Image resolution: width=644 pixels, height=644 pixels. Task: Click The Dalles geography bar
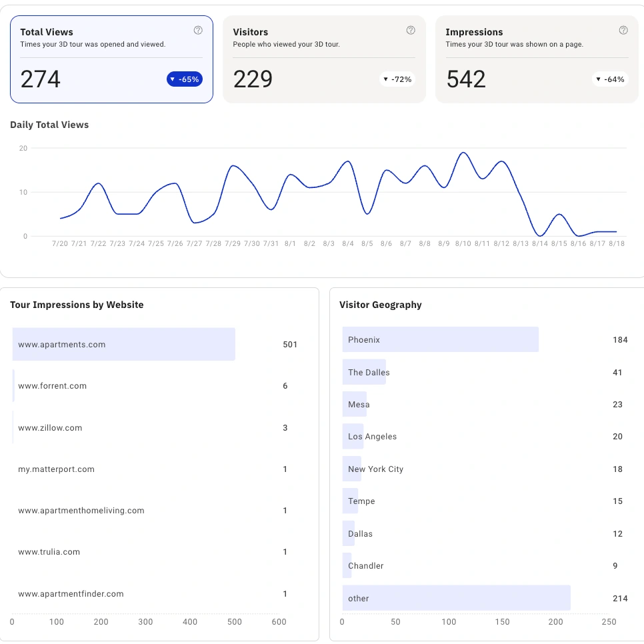365,372
